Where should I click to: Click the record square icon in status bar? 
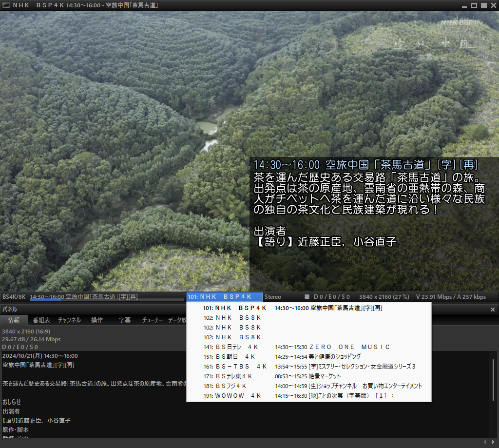pos(307,297)
